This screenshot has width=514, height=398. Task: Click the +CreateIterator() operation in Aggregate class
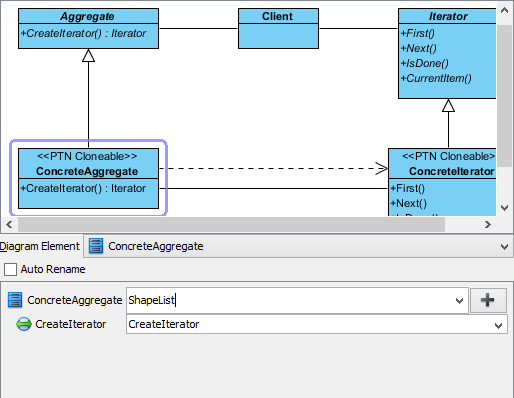[x=83, y=33]
